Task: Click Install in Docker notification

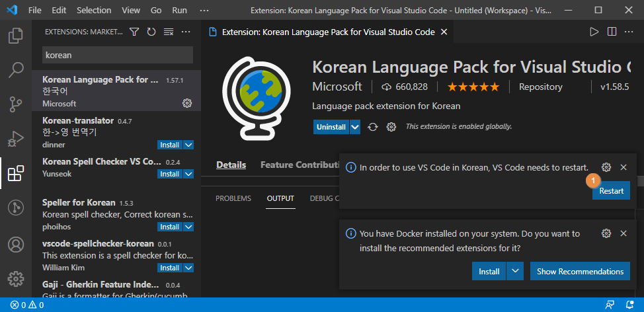Action: tap(489, 272)
